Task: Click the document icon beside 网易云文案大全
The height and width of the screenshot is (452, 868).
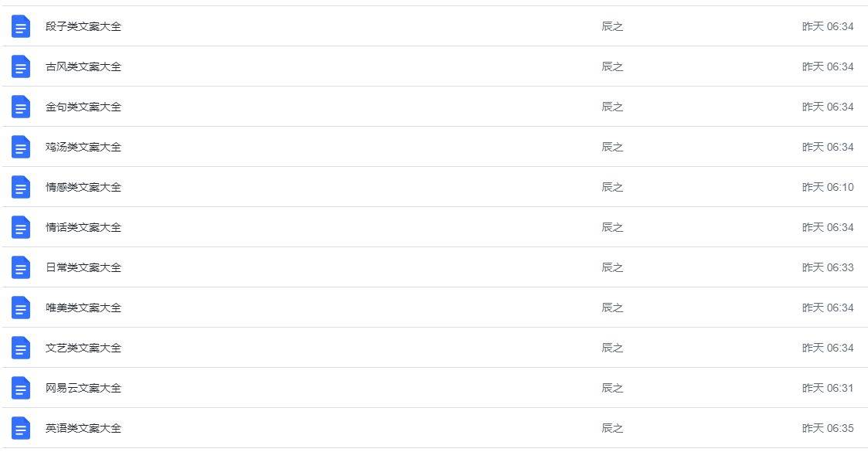Action: [21, 388]
